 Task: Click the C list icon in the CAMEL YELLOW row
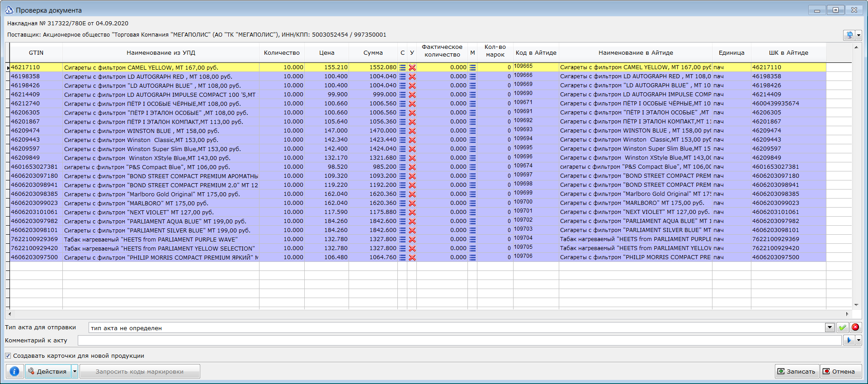402,67
